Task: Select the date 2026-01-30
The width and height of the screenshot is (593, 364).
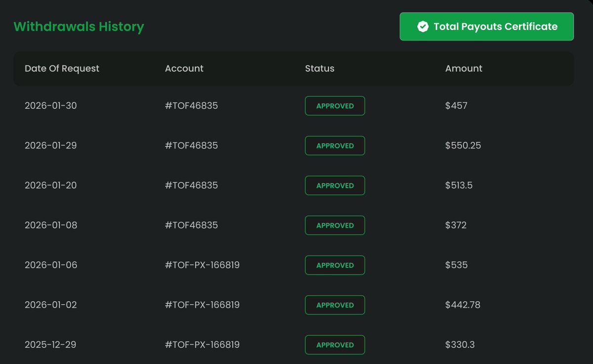Action: 51,106
